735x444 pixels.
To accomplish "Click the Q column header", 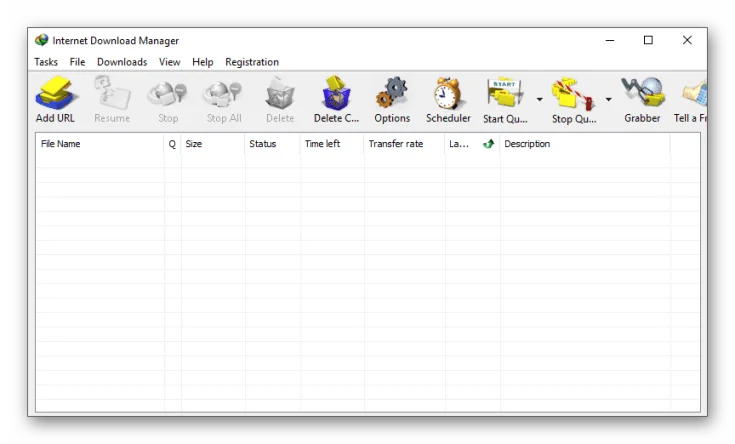I will point(172,143).
